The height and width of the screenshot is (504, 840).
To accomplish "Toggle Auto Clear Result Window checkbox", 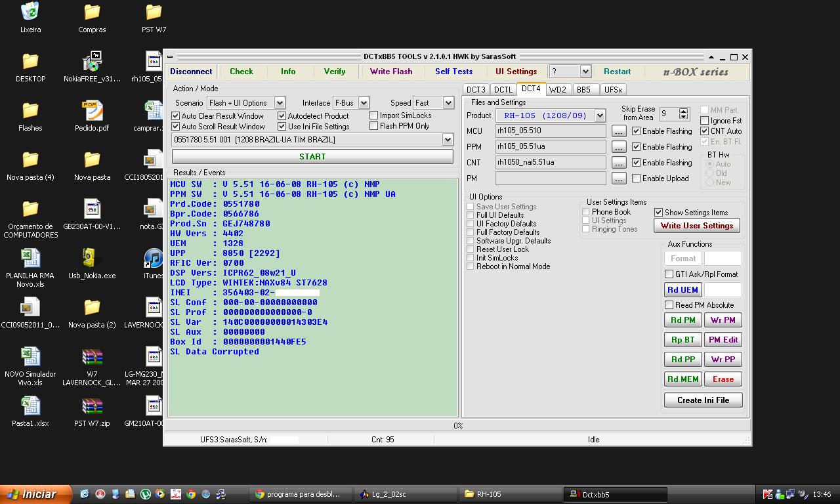I will coord(176,115).
